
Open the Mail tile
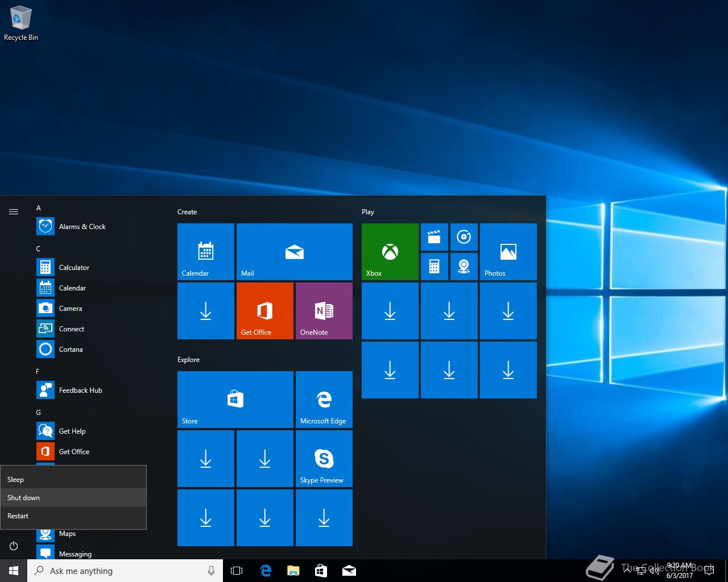click(x=295, y=252)
